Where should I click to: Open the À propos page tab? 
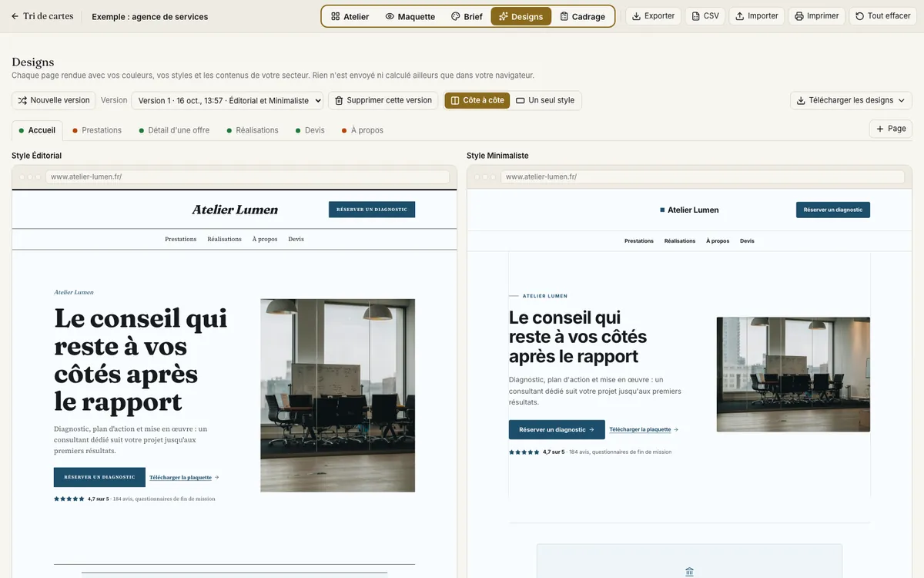pyautogui.click(x=363, y=130)
